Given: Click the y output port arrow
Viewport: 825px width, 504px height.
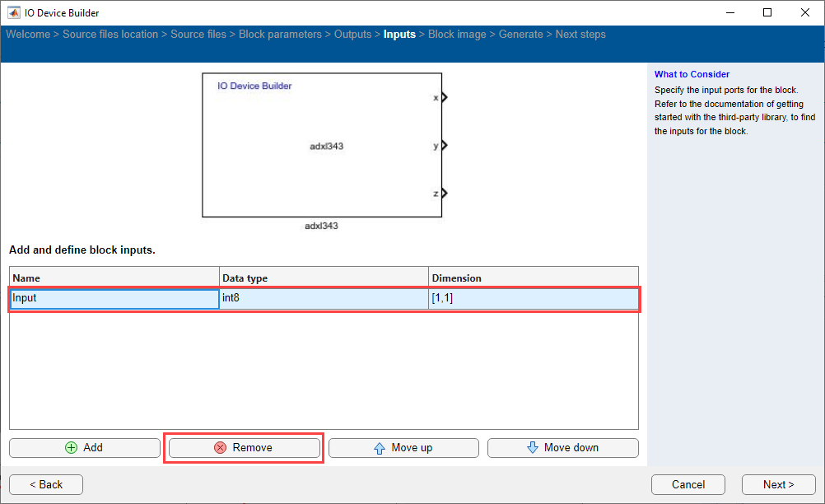Looking at the screenshot, I should (444, 146).
